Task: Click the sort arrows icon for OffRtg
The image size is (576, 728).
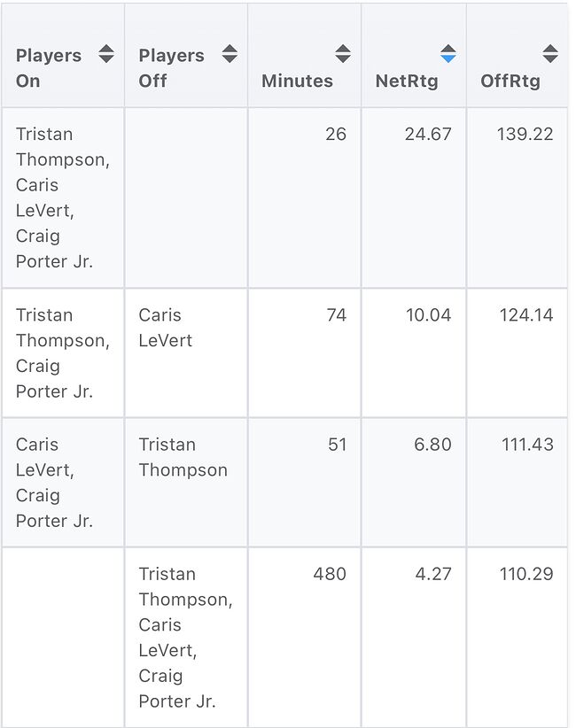Action: [550, 54]
